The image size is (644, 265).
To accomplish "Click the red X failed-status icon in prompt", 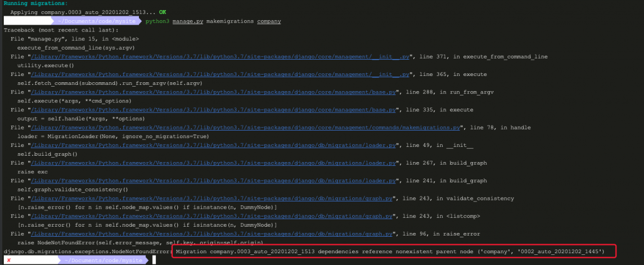I will [x=8, y=260].
